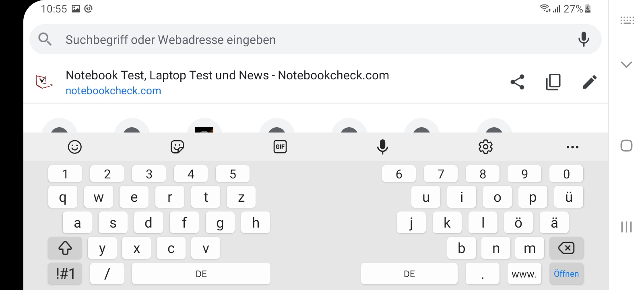Start keyboard voice input
The width and height of the screenshot is (644, 290).
(x=382, y=147)
